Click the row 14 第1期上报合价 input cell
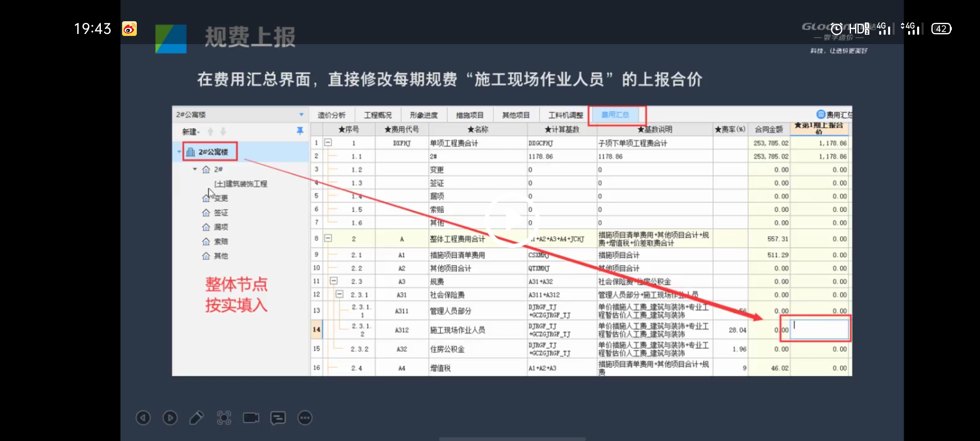The height and width of the screenshot is (441, 980). pos(819,329)
